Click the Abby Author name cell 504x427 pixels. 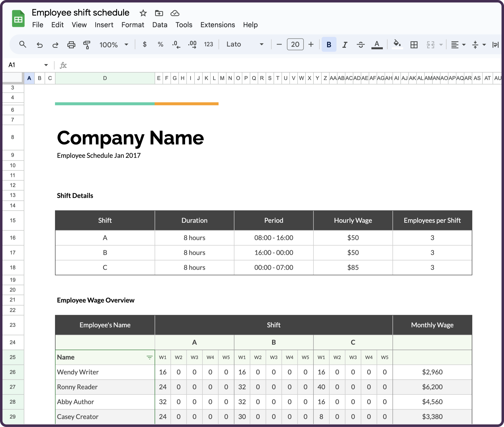(105, 402)
